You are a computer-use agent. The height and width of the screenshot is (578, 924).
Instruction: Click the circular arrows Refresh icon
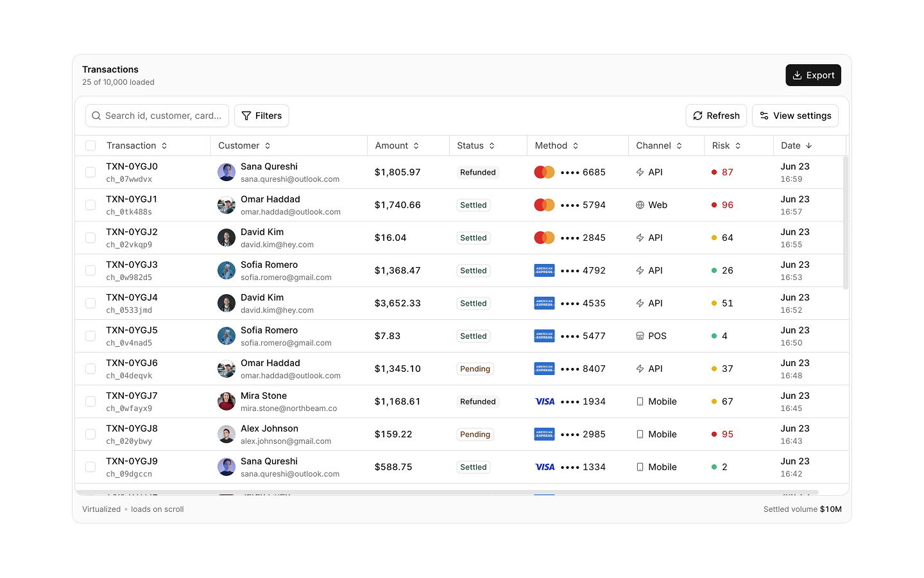click(x=697, y=116)
